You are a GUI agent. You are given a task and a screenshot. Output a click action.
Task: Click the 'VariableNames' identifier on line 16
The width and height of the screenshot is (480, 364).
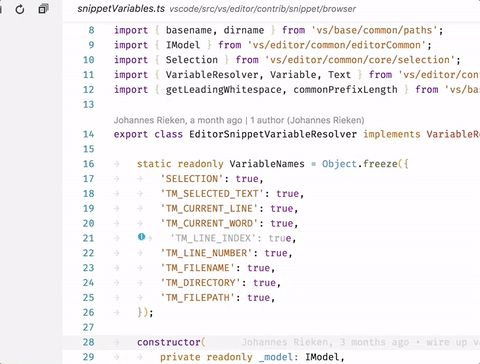[267, 164]
